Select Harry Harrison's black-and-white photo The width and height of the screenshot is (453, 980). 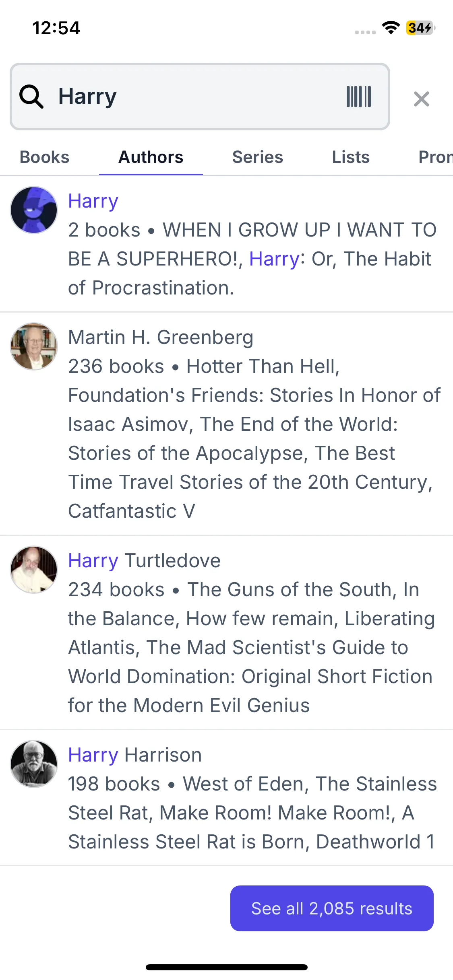pyautogui.click(x=34, y=764)
